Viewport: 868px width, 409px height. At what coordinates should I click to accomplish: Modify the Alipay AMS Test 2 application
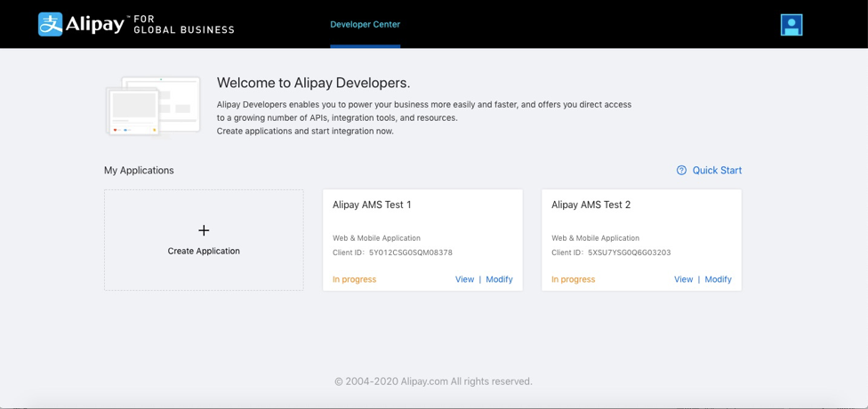[718, 279]
